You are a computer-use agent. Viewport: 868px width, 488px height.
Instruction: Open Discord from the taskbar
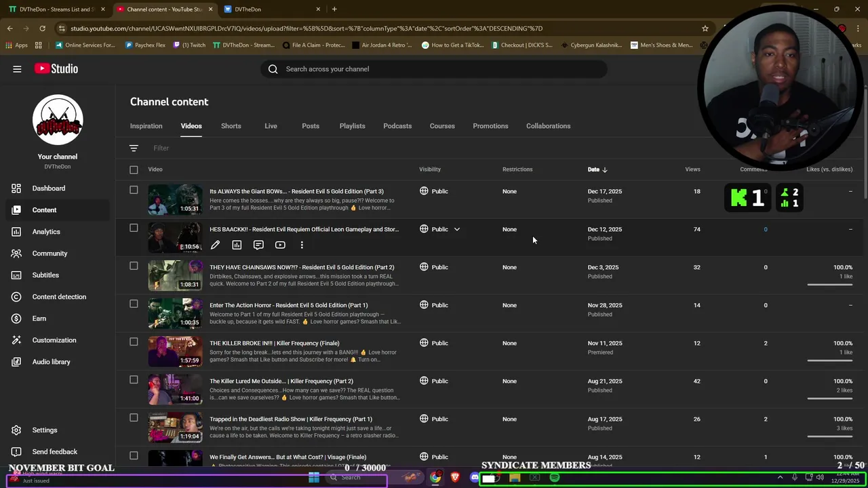(x=475, y=478)
